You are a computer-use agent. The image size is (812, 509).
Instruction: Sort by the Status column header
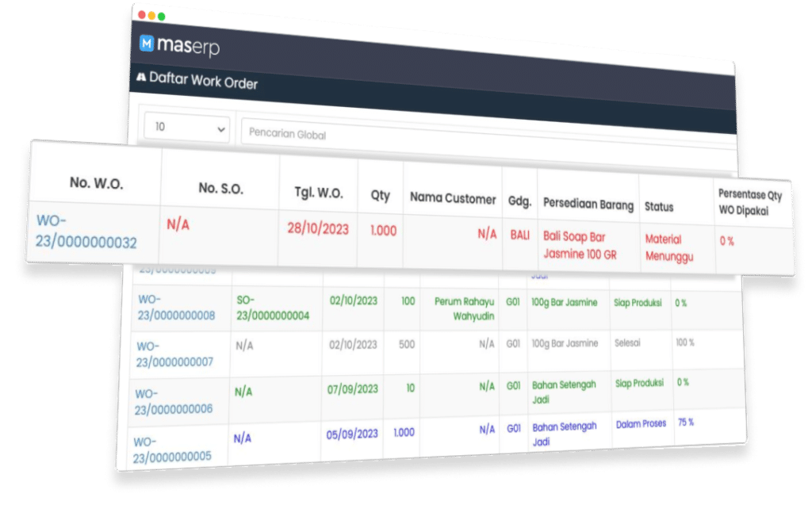tap(658, 207)
